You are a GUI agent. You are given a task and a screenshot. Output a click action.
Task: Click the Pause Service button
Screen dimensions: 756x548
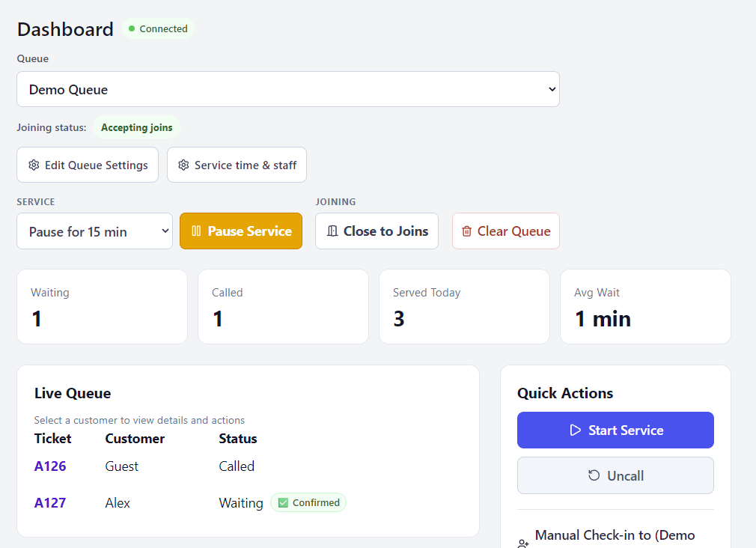click(x=241, y=231)
